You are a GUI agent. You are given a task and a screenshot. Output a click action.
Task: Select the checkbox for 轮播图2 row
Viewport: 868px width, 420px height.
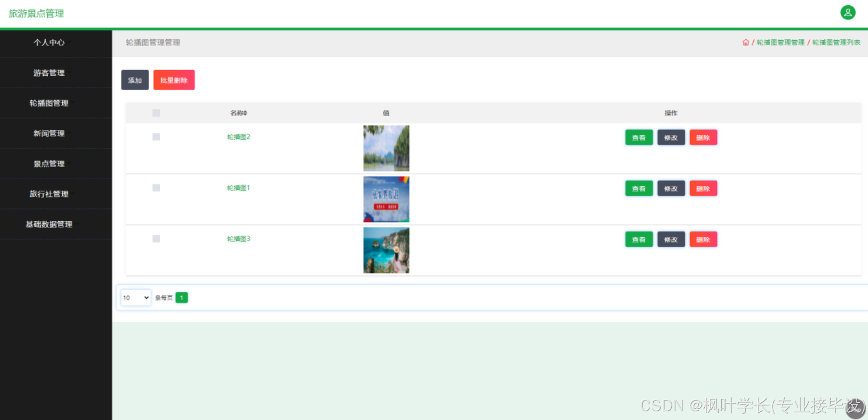pos(156,137)
